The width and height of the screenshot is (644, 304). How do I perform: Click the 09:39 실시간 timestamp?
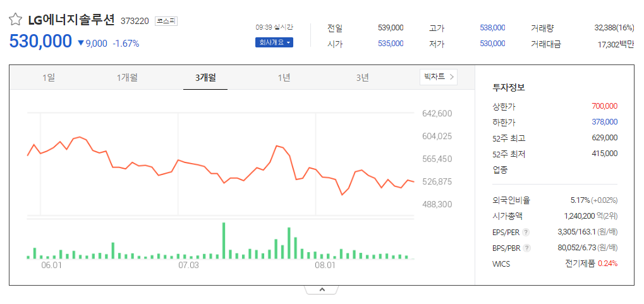[274, 27]
